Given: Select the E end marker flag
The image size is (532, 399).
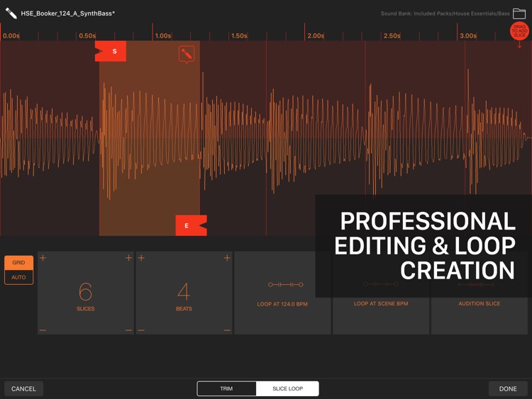Looking at the screenshot, I should tap(191, 225).
